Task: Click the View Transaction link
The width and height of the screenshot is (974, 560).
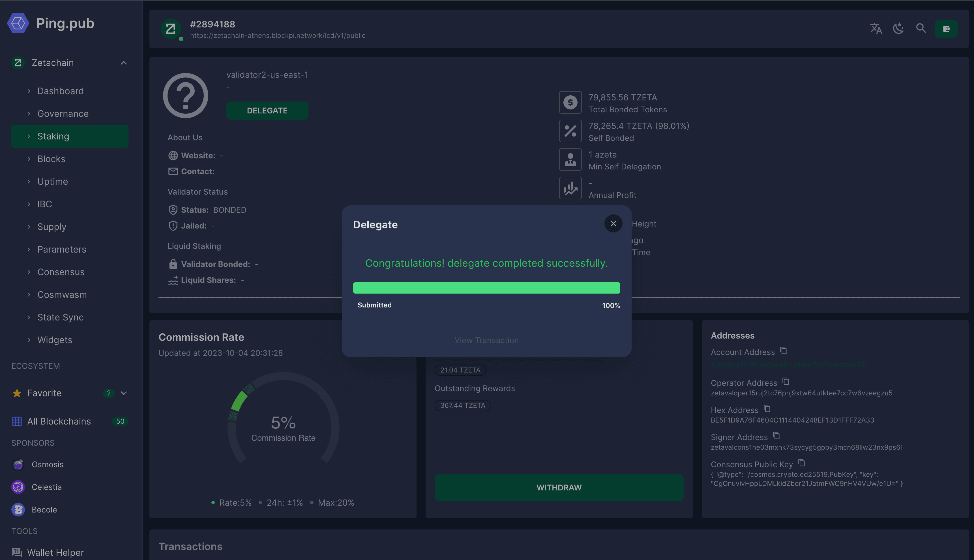Action: 486,341
